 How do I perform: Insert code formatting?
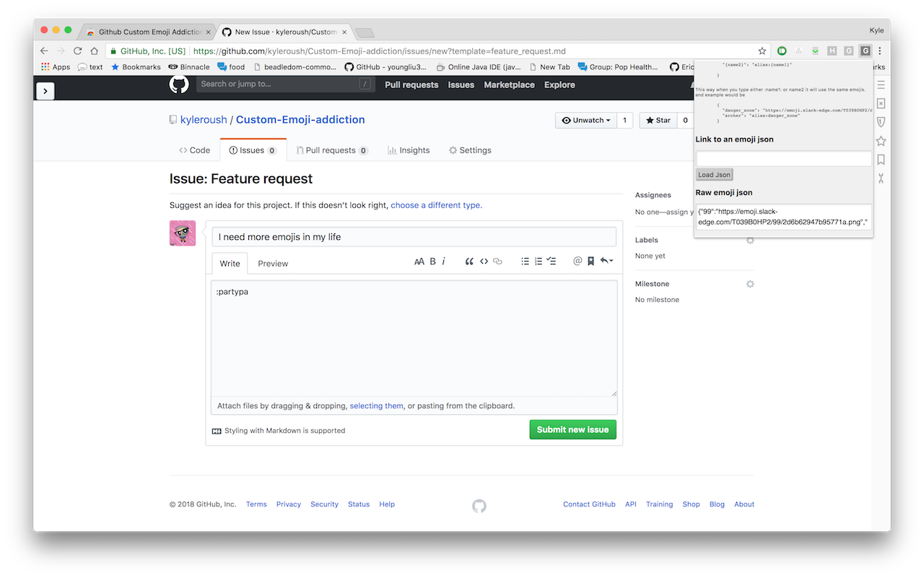[484, 262]
